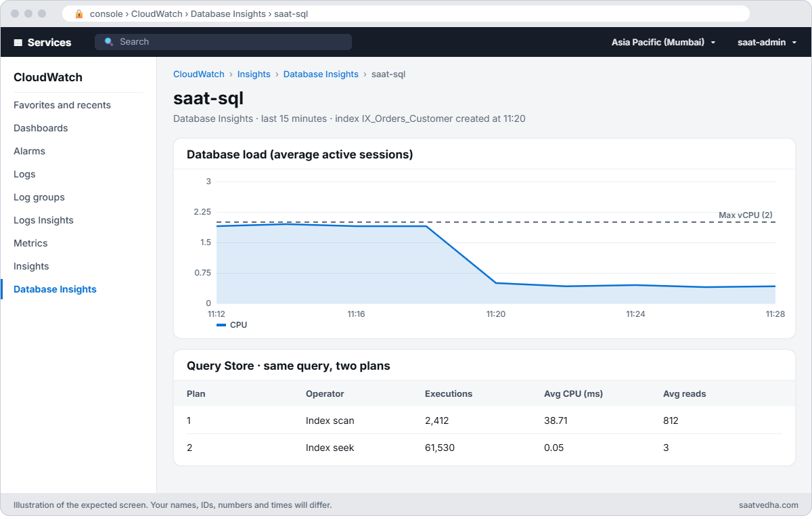Open Insights in the sidebar
Image resolution: width=812 pixels, height=516 pixels.
click(x=31, y=266)
